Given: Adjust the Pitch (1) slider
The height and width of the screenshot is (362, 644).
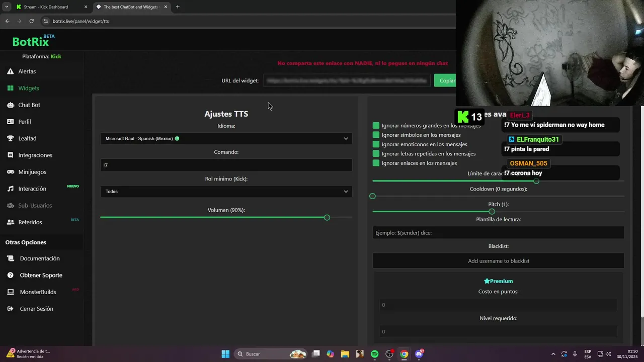Looking at the screenshot, I should point(492,212).
